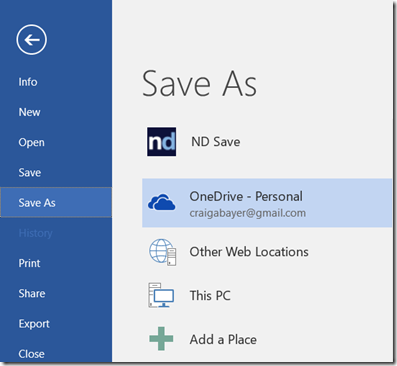Select the Save As sidebar item
The image size is (397, 366).
point(56,202)
